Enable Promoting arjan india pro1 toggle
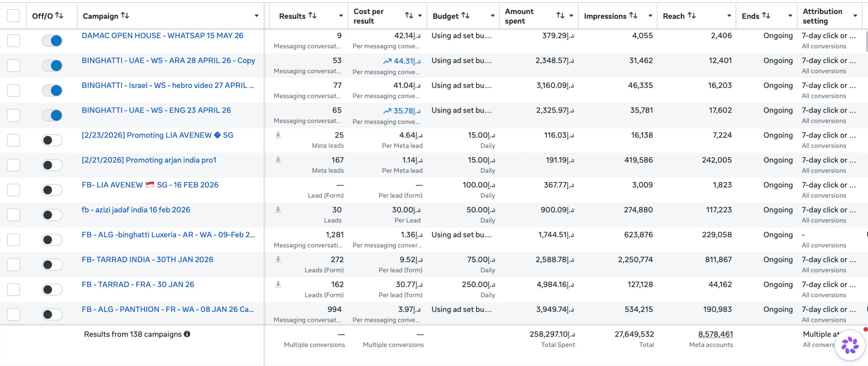 52,165
